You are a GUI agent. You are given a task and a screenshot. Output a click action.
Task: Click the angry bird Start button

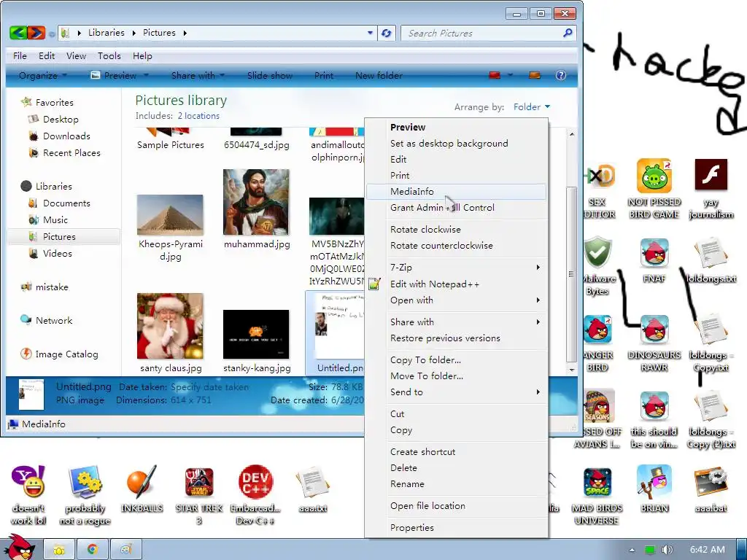pos(19,548)
